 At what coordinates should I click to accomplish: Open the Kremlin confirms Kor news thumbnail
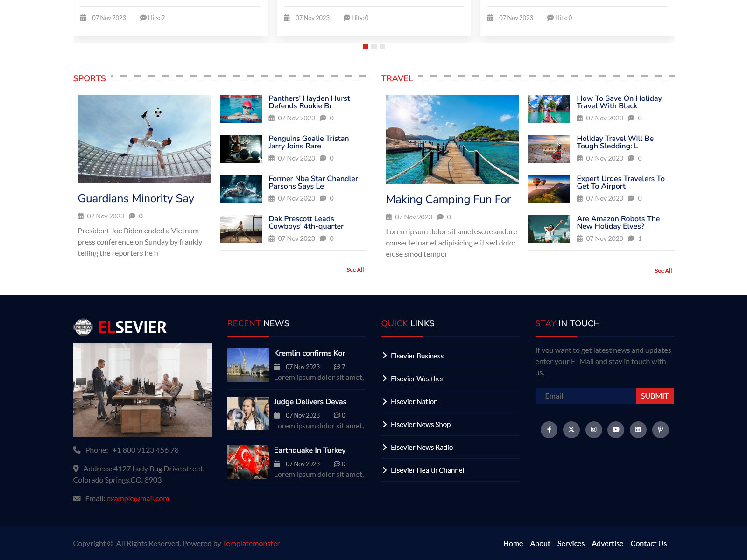[248, 365]
